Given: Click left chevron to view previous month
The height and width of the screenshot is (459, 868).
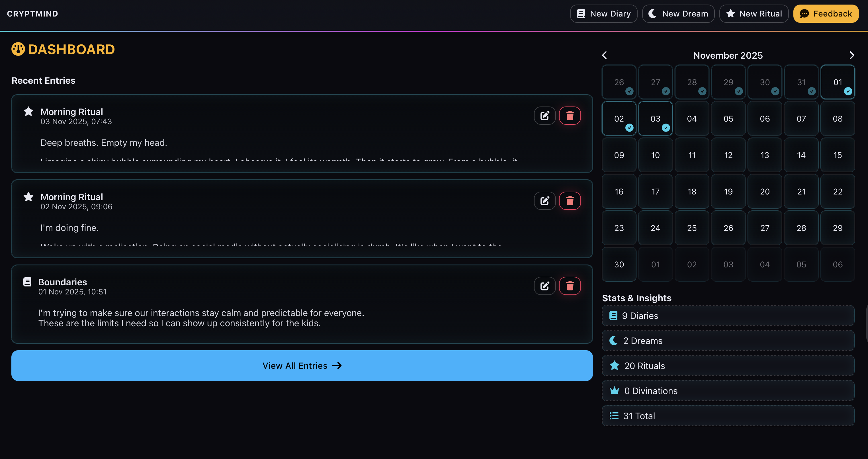Looking at the screenshot, I should tap(604, 55).
